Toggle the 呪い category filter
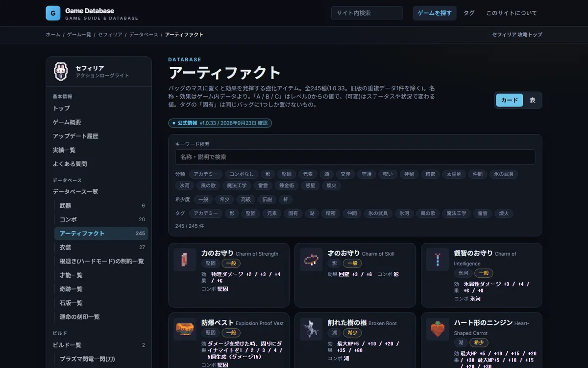This screenshot has height=368, width=588. coord(388,174)
